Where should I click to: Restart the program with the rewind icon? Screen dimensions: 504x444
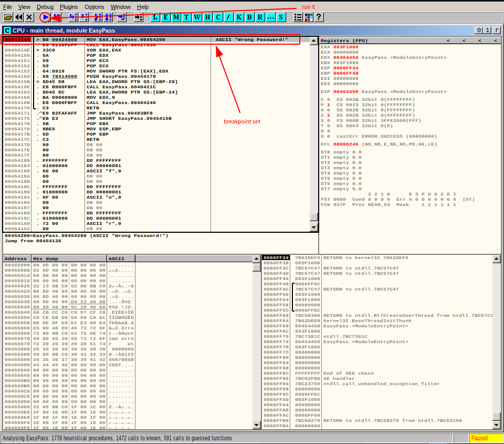(19, 17)
